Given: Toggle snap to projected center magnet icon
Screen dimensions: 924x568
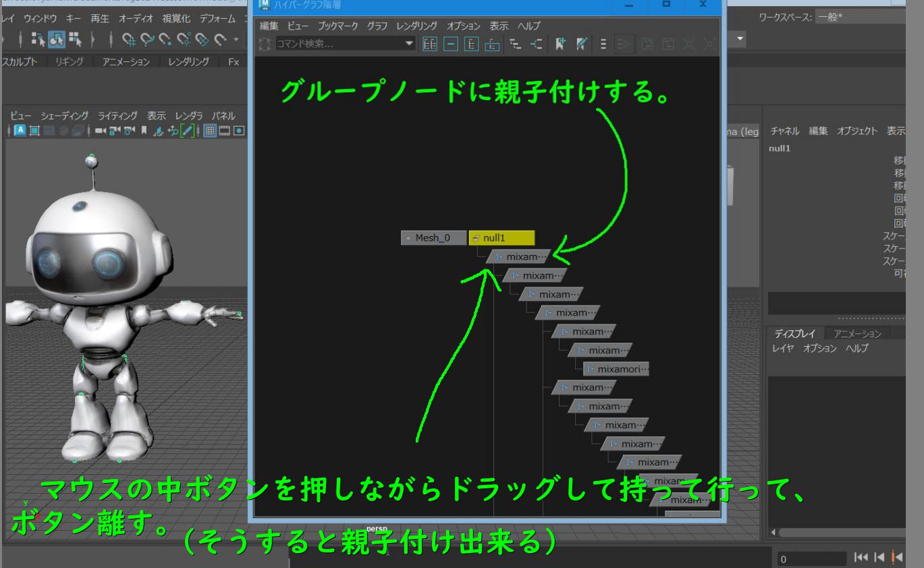Looking at the screenshot, I should tap(184, 40).
